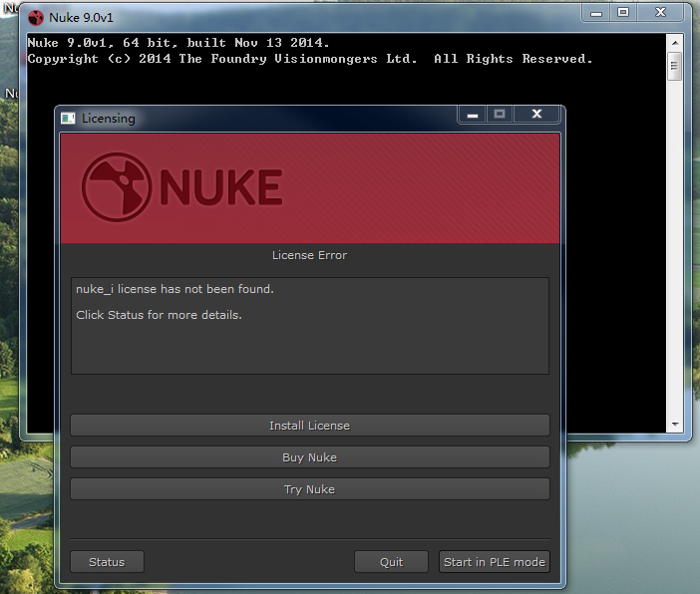Choose the Try Nuke button

point(310,489)
